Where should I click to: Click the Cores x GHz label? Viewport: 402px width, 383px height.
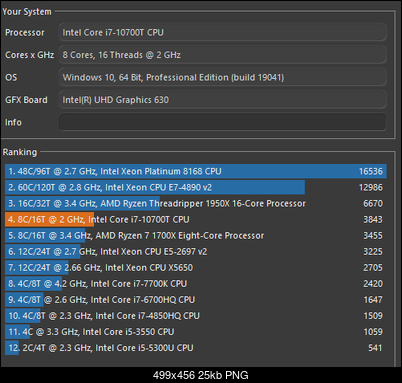(29, 55)
